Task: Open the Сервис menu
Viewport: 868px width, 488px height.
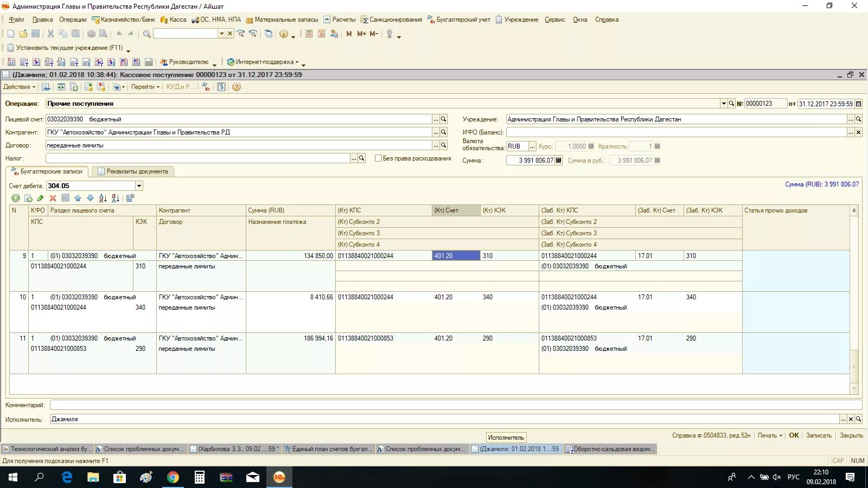Action: 554,20
